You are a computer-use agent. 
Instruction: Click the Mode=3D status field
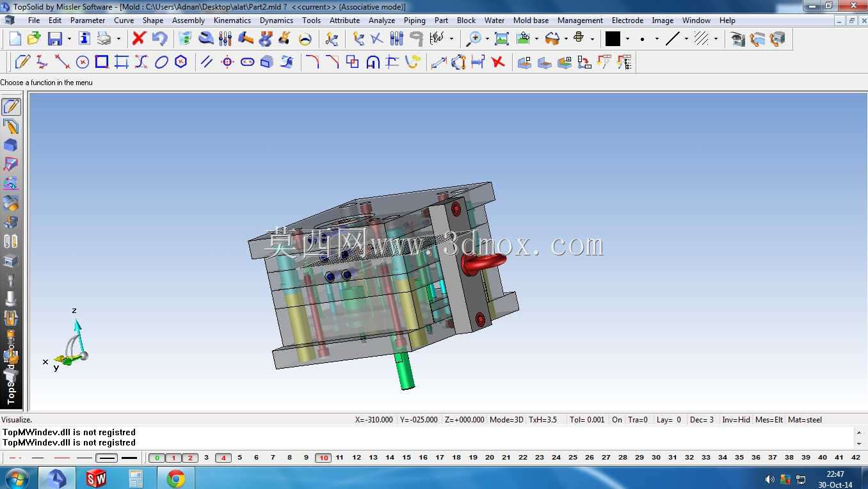[507, 420]
